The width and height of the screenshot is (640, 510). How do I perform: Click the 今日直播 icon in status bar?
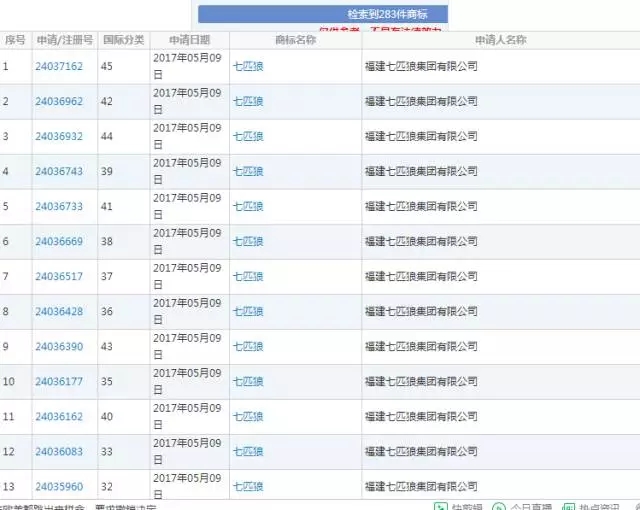[x=499, y=506]
